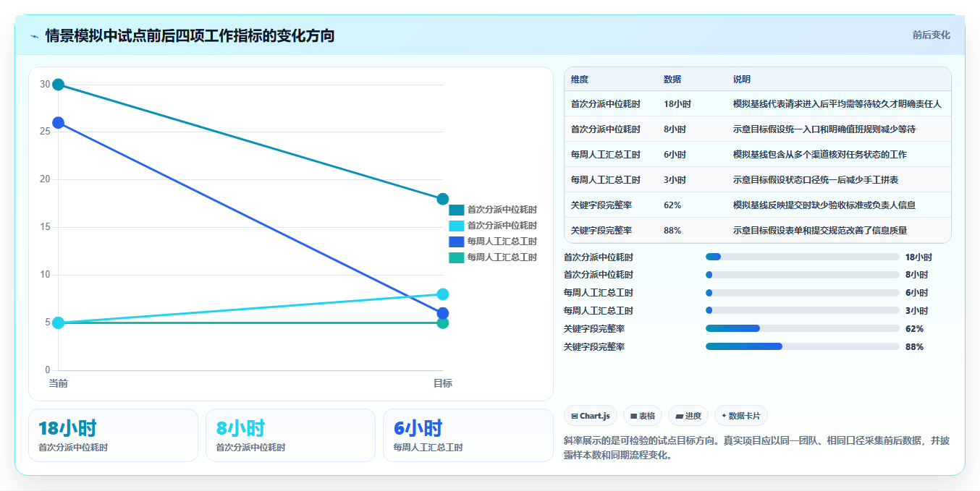This screenshot has height=491, width=980.
Task: Click the progress bar labeled 6小时
Action: [x=803, y=293]
